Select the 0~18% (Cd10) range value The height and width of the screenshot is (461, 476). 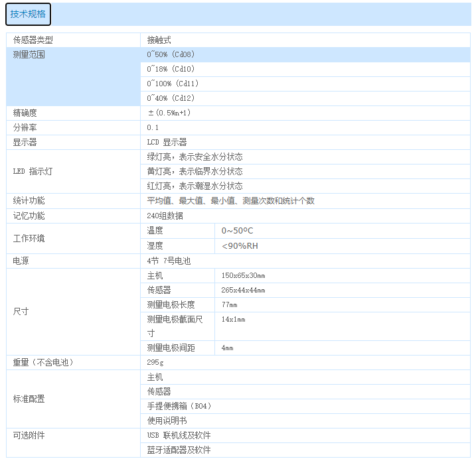click(171, 69)
